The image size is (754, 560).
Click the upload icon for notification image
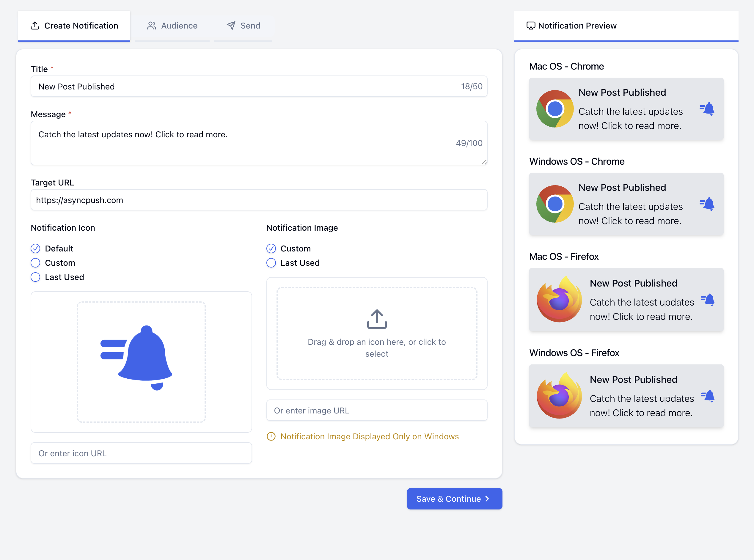[x=376, y=320]
